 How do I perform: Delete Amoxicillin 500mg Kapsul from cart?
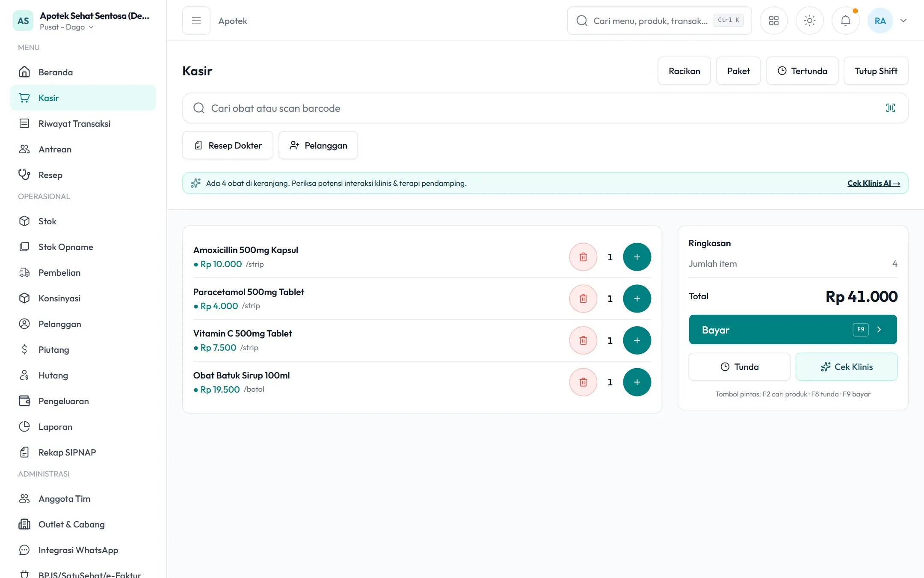click(583, 257)
